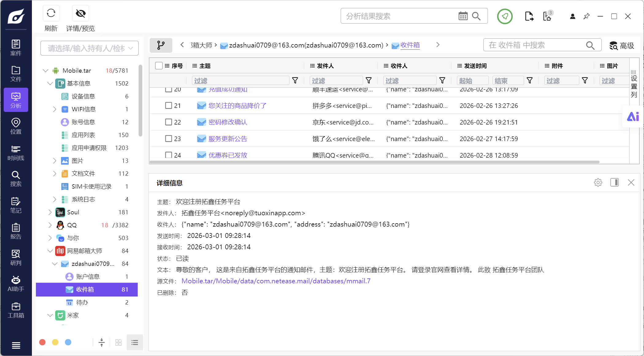Open the 位置 sidebar section
The height and width of the screenshot is (356, 644).
pos(16,126)
